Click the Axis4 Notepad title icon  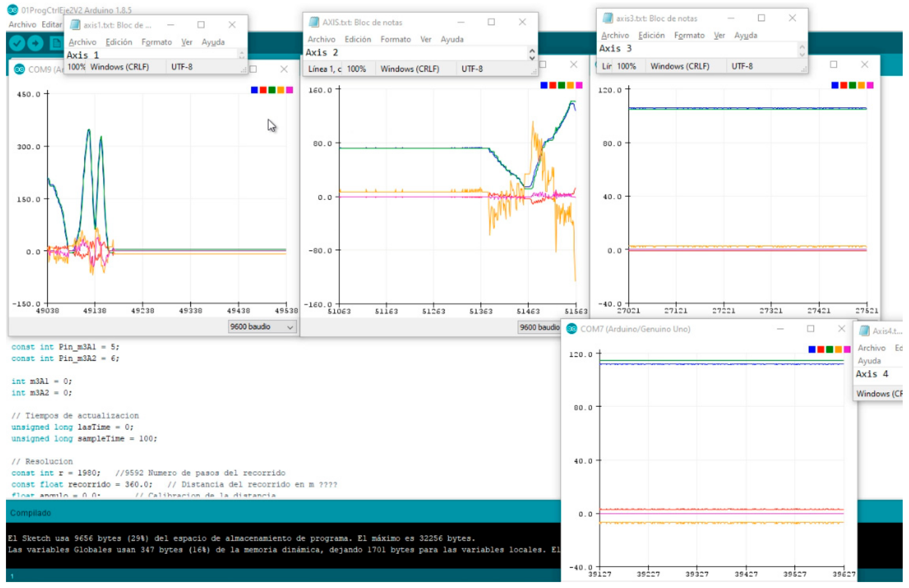(864, 331)
